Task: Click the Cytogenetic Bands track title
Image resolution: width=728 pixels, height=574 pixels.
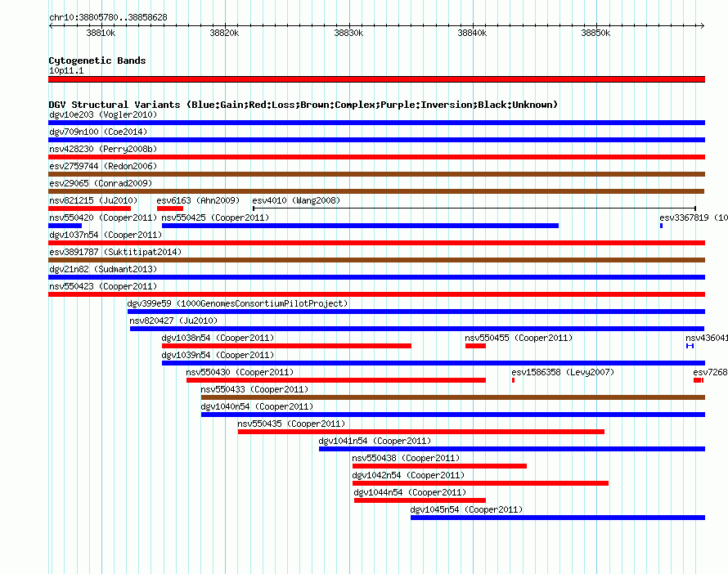Action: (x=97, y=61)
